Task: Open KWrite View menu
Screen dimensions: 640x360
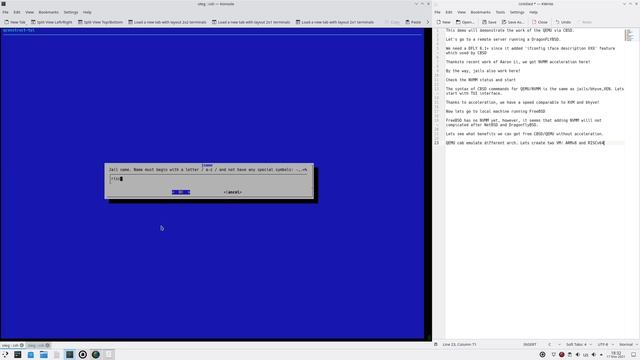Action: click(x=461, y=12)
